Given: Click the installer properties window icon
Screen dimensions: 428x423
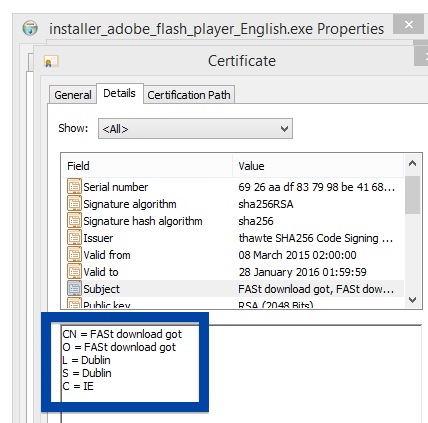Looking at the screenshot, I should [30, 28].
